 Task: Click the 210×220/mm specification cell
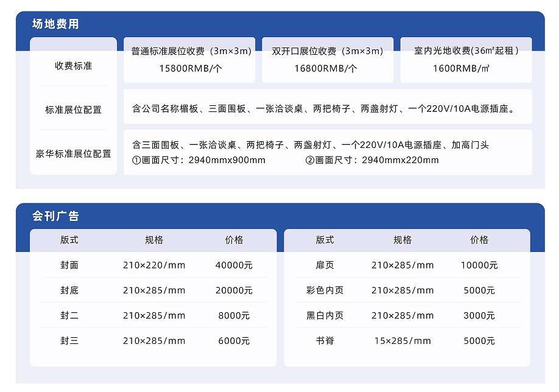[154, 265]
